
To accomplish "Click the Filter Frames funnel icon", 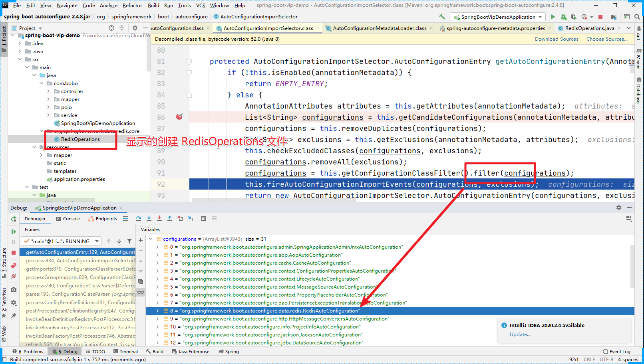I will pos(129,241).
